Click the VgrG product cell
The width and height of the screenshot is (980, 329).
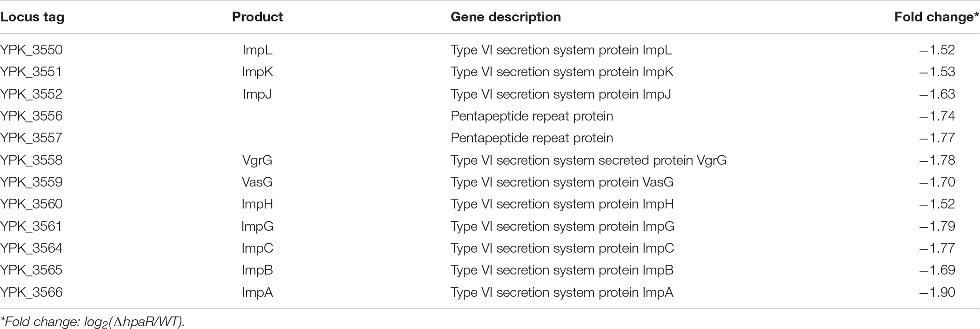pyautogui.click(x=257, y=160)
